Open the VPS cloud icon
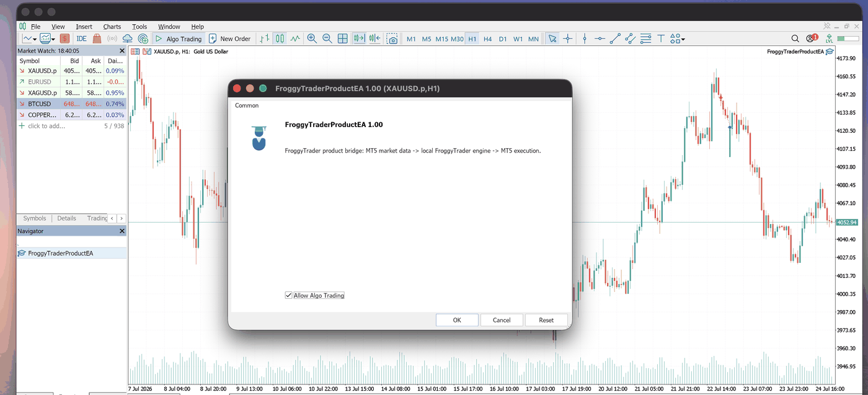868x395 pixels. [128, 38]
